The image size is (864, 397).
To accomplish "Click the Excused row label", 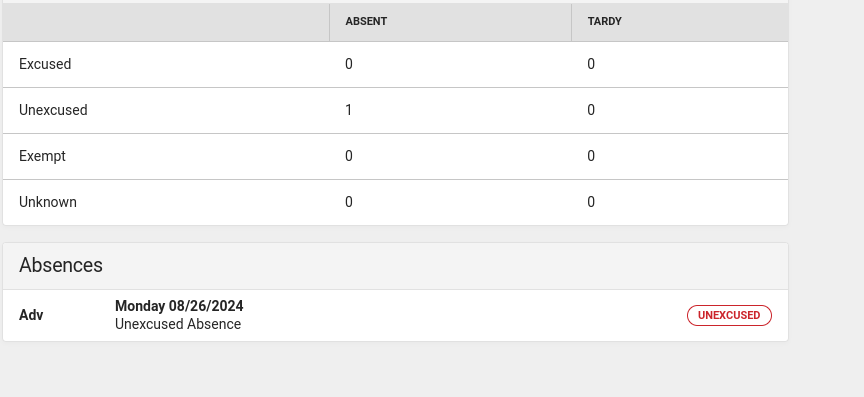I will click(45, 64).
